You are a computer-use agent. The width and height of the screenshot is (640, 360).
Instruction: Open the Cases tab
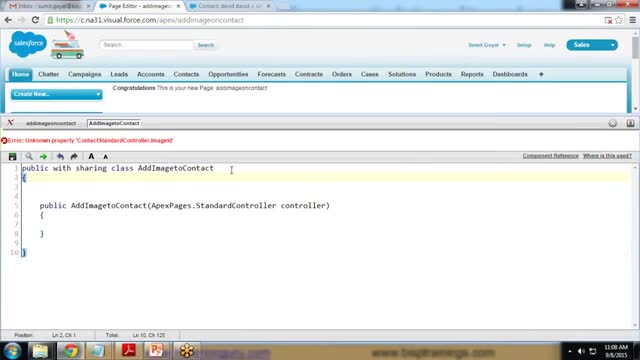369,74
